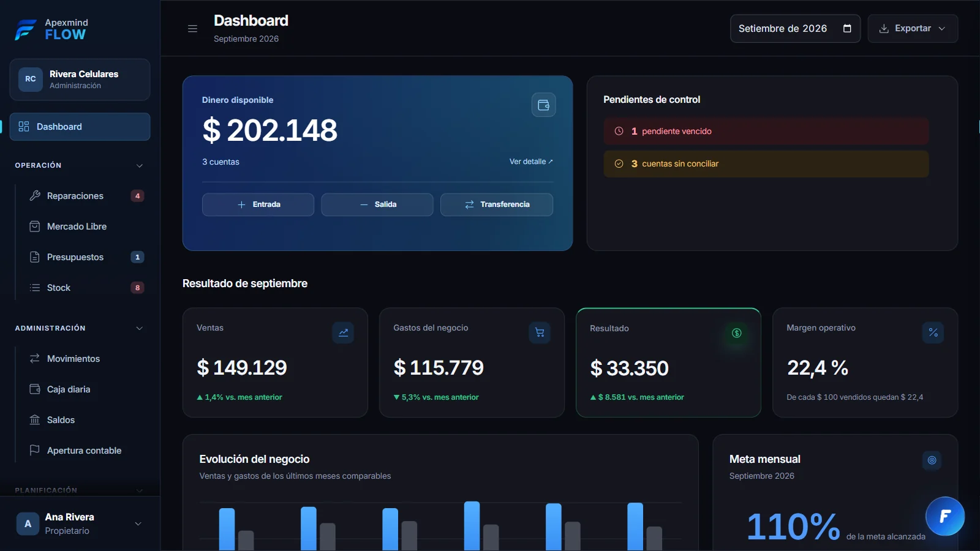Click the dollar icon on Resultado card

tap(737, 333)
